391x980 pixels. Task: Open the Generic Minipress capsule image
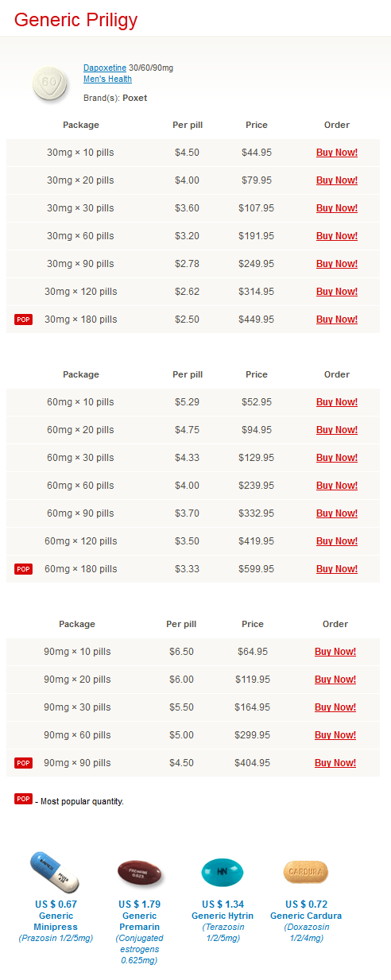[55, 873]
